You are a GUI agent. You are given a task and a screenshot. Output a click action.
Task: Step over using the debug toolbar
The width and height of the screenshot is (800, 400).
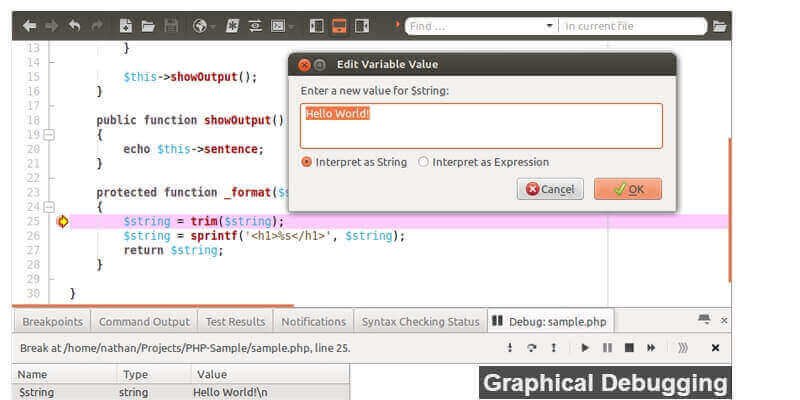click(x=530, y=348)
